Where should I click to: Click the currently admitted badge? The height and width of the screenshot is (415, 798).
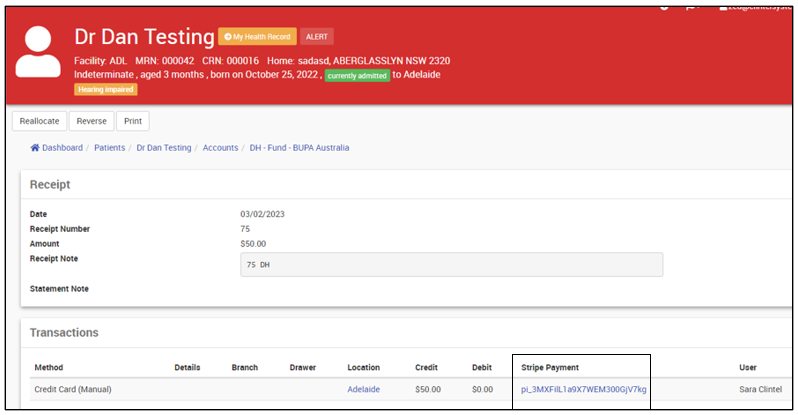pyautogui.click(x=357, y=75)
